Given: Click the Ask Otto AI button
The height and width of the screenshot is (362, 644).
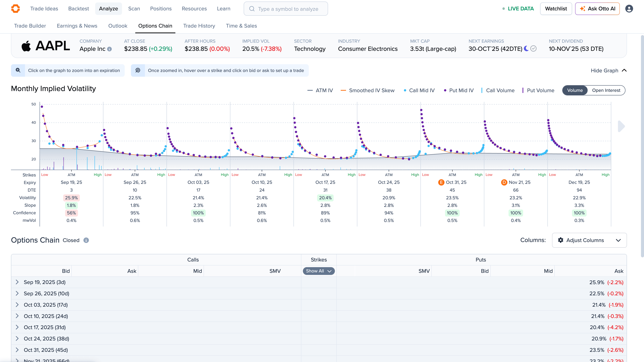Looking at the screenshot, I should coord(597,9).
